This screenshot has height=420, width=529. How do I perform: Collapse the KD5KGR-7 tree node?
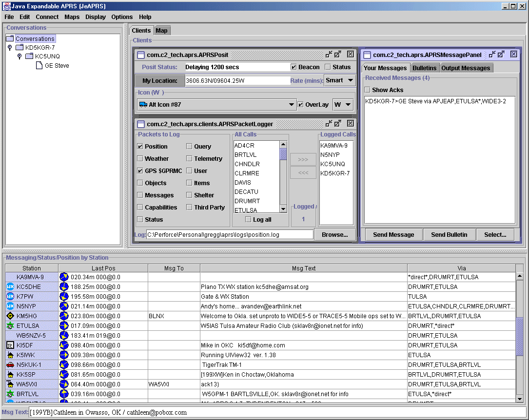pos(10,47)
